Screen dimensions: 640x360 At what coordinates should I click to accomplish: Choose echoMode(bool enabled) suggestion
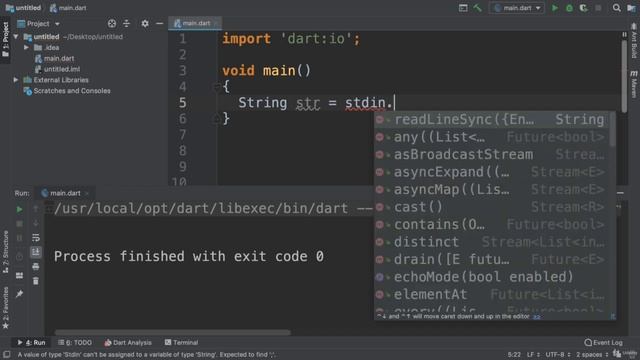(492, 277)
